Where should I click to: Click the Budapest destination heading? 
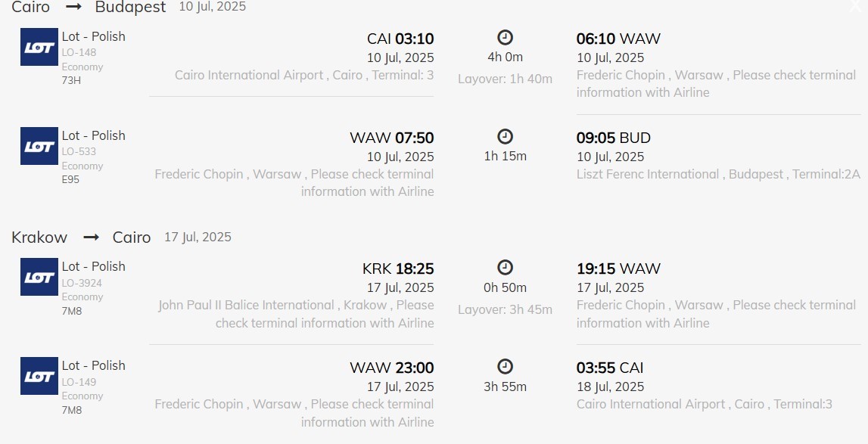point(130,8)
